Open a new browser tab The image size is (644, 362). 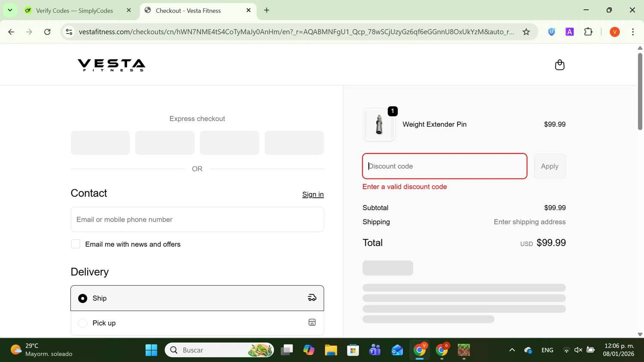coord(267,10)
